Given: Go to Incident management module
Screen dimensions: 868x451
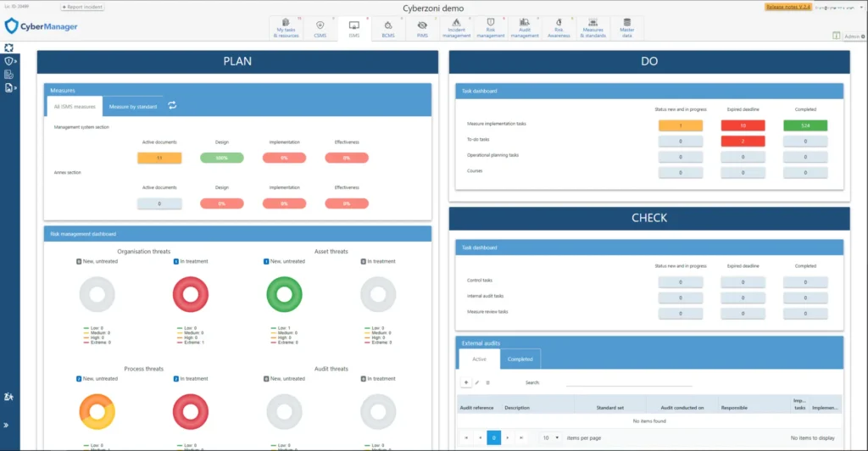Looking at the screenshot, I should pos(456,29).
